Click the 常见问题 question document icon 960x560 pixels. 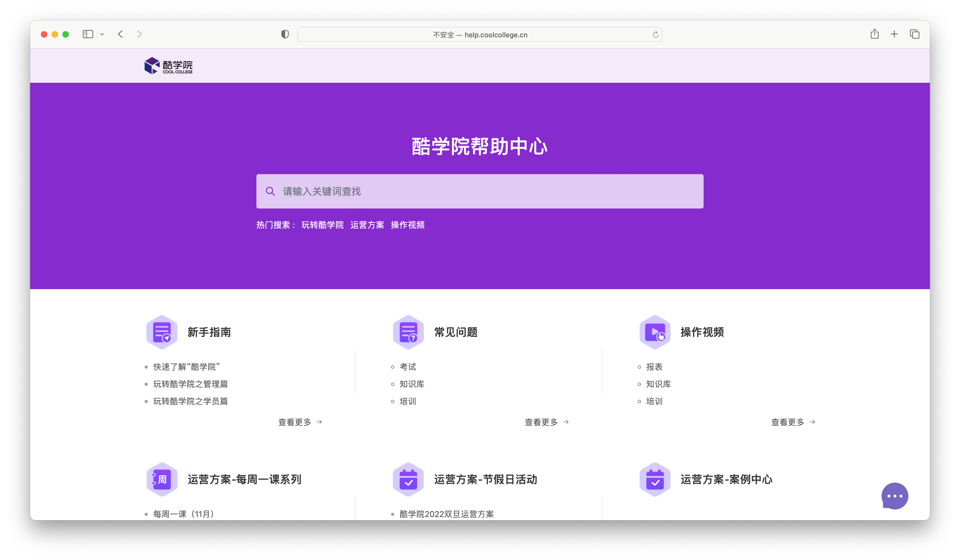[x=409, y=332]
